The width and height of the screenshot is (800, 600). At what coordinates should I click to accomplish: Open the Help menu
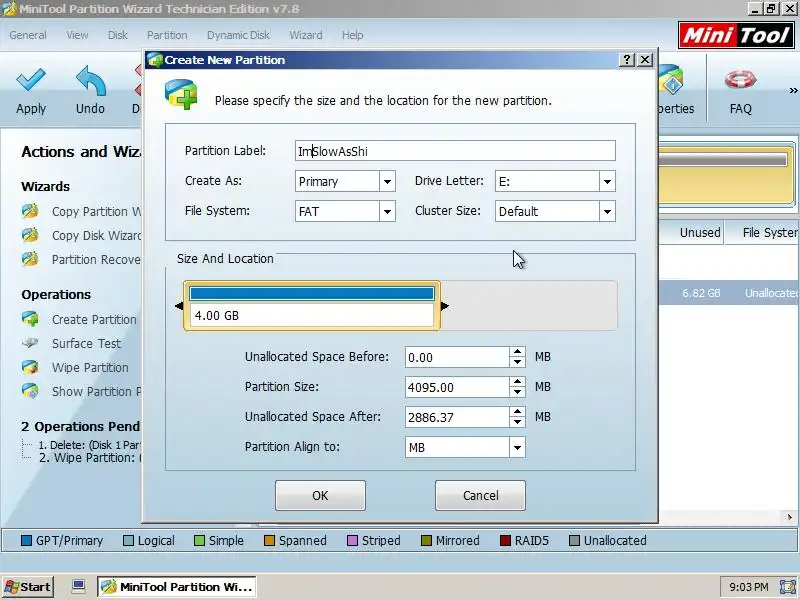[353, 35]
